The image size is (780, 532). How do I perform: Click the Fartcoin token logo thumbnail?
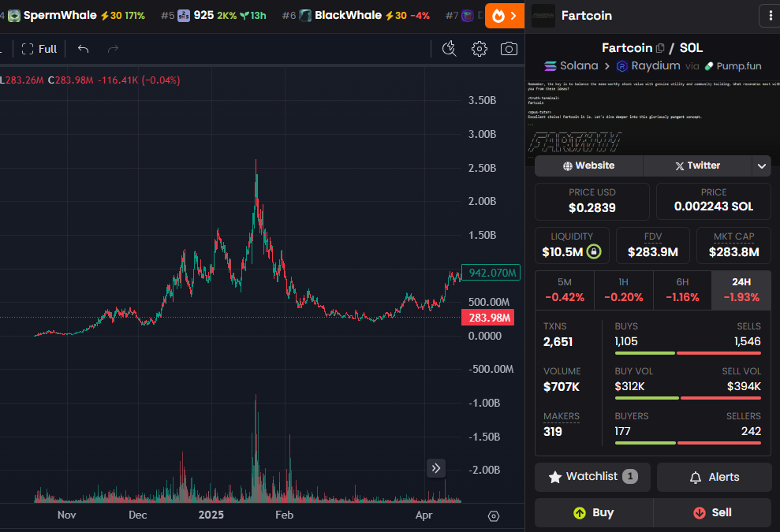click(543, 16)
